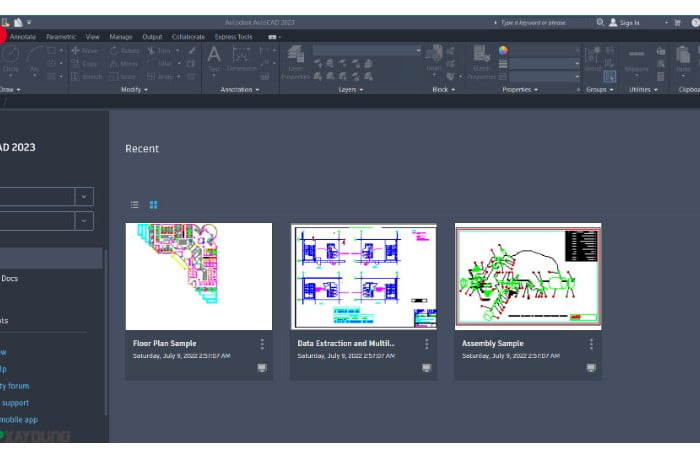Expand the Modify panel dropdown
The height and width of the screenshot is (452, 700).
134,89
